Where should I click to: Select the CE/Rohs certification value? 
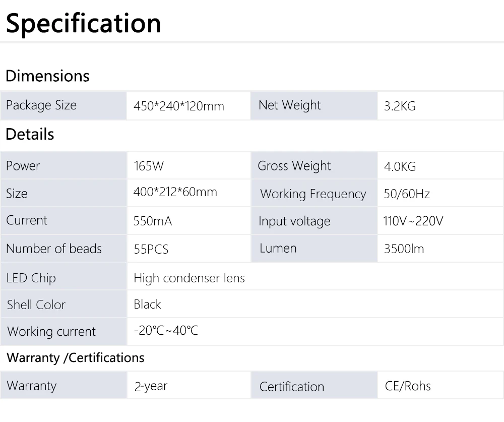pyautogui.click(x=408, y=386)
